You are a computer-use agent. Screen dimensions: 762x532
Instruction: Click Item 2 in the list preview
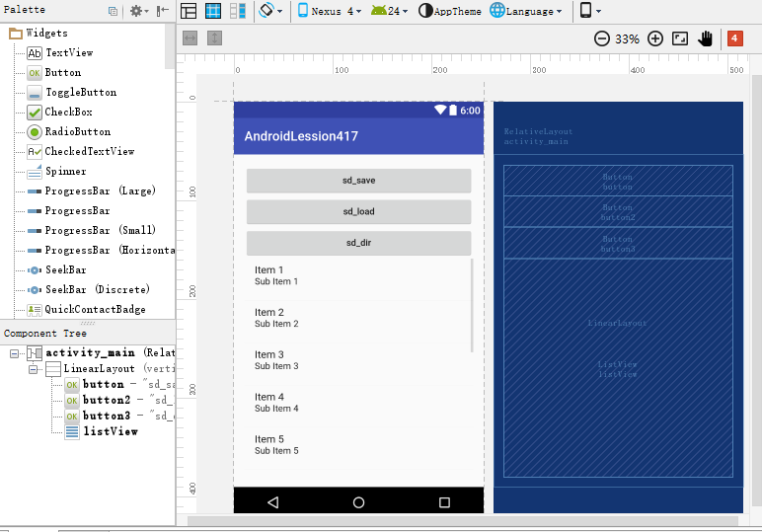click(358, 318)
